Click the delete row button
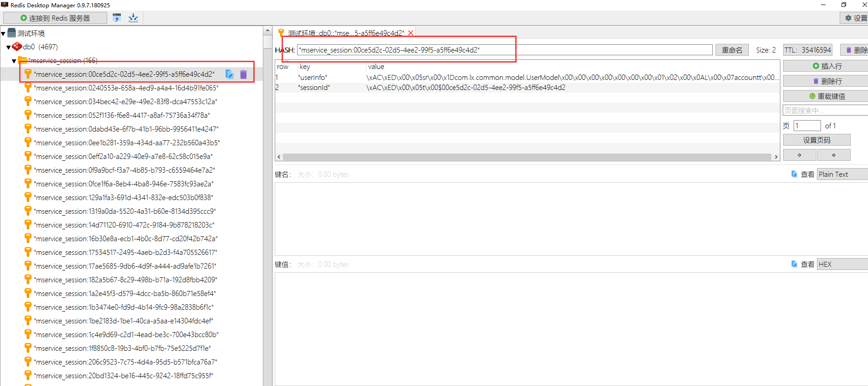The image size is (868, 386). [x=826, y=81]
